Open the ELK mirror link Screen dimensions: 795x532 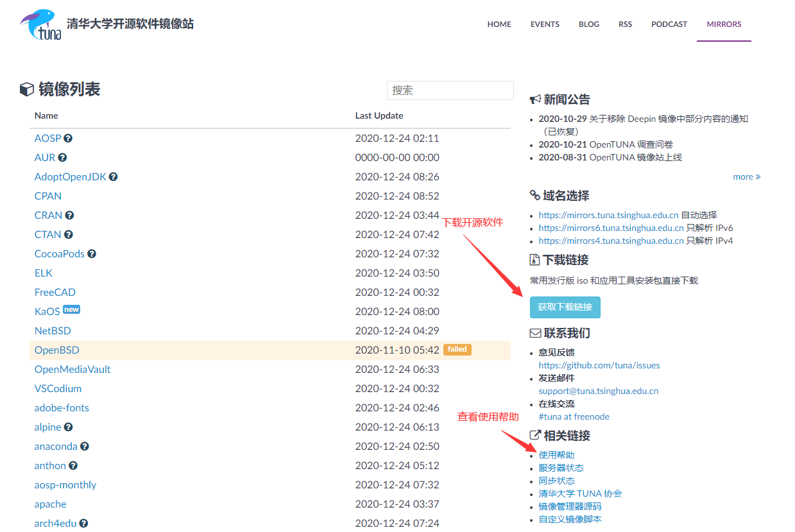pos(44,273)
